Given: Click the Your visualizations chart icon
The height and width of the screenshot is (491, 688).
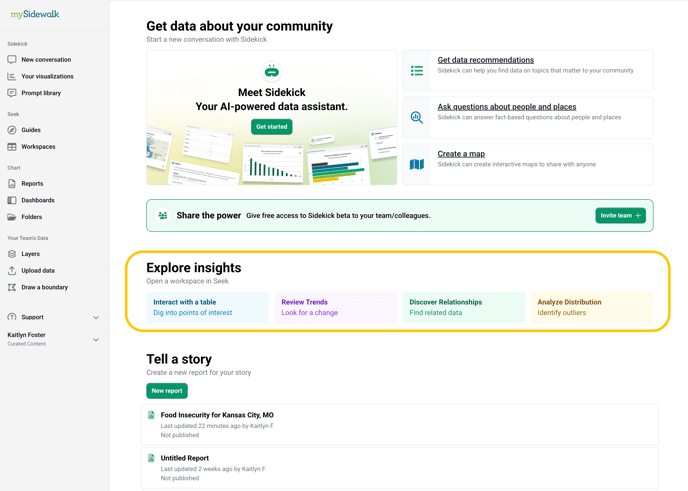Looking at the screenshot, I should (12, 76).
